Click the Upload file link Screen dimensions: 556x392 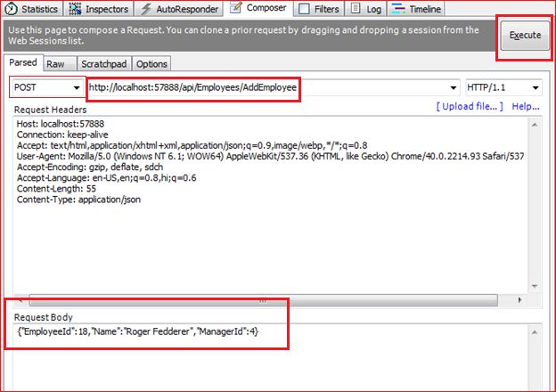point(470,106)
